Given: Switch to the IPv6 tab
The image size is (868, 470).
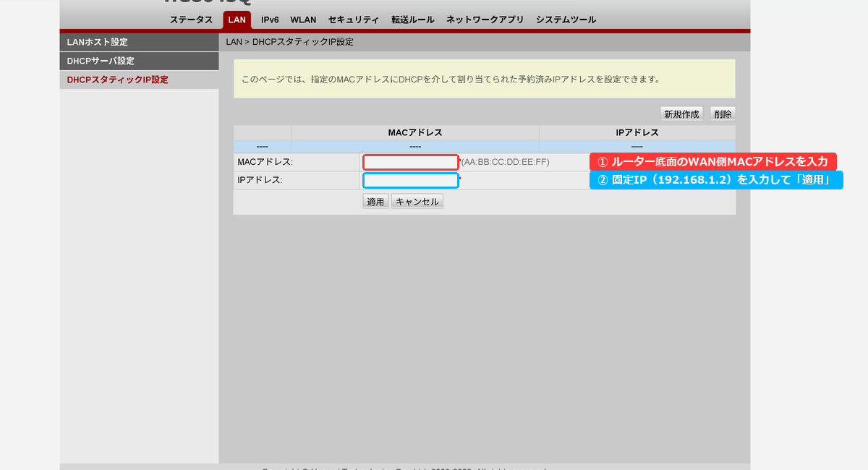Looking at the screenshot, I should coord(270,20).
